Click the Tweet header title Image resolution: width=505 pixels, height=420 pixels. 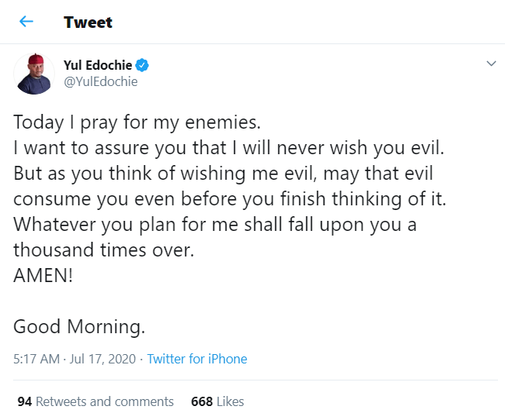click(x=88, y=22)
